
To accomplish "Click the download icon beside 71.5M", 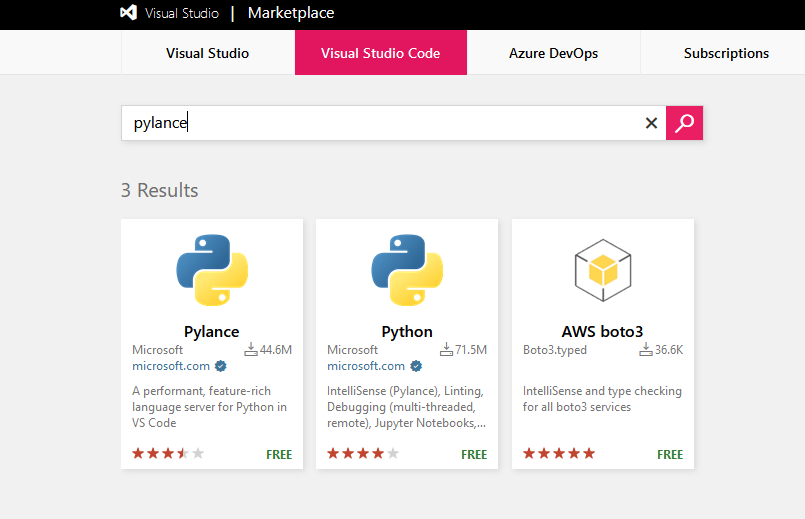I will click(x=446, y=349).
